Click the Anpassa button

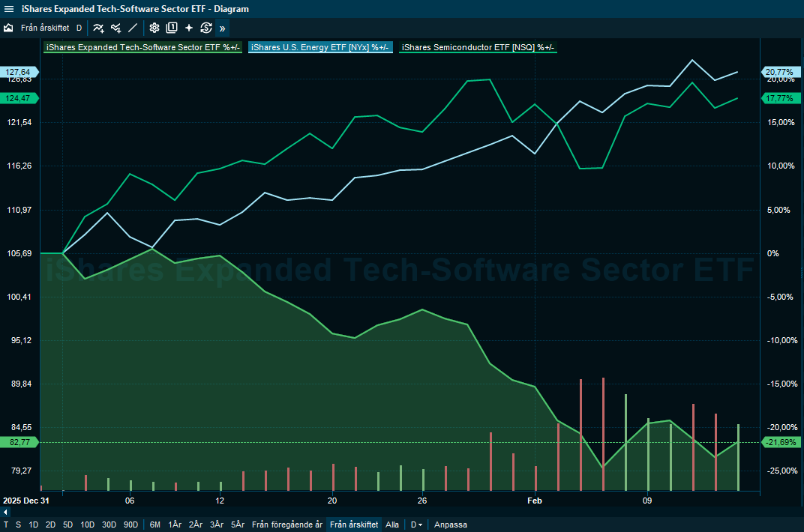coord(450,525)
